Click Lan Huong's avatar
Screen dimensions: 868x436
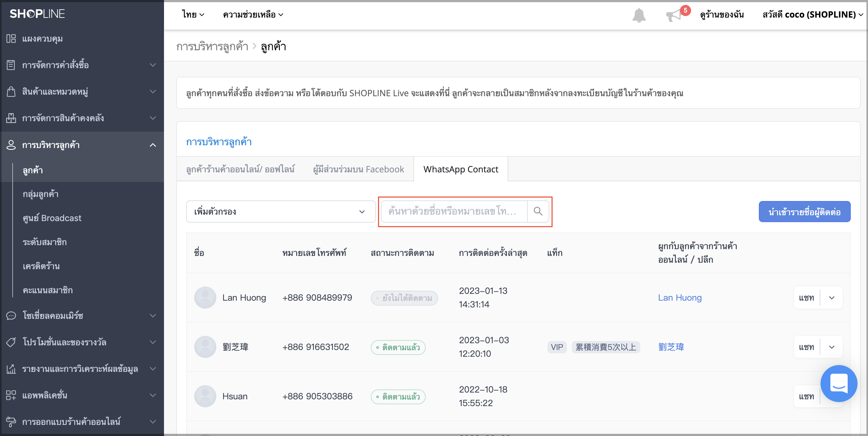pos(205,298)
